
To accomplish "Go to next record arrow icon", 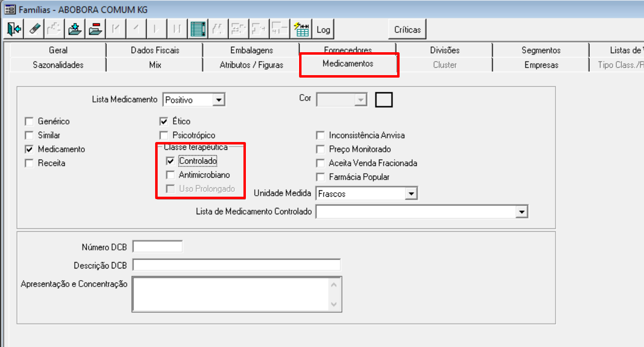I will coord(156,29).
